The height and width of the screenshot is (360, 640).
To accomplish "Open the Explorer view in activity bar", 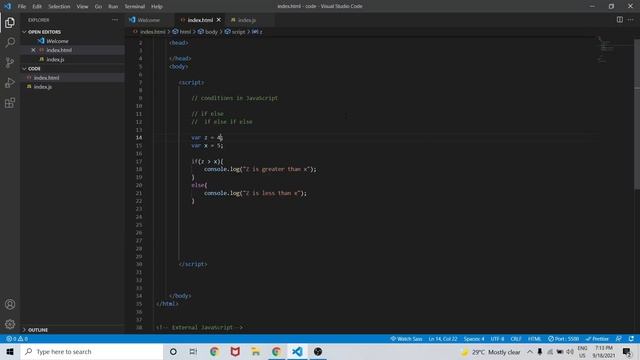I will (10, 22).
